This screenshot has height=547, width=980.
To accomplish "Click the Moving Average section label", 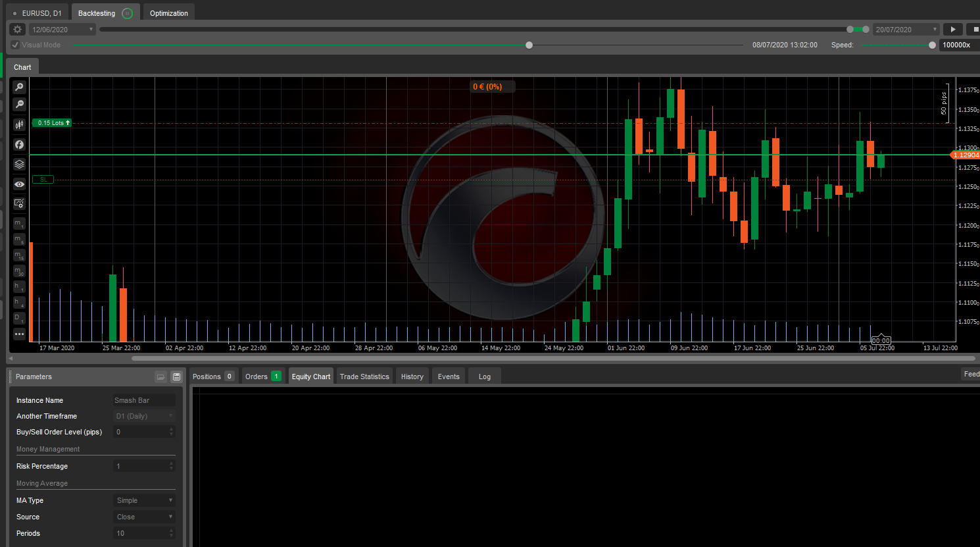I will click(x=42, y=483).
